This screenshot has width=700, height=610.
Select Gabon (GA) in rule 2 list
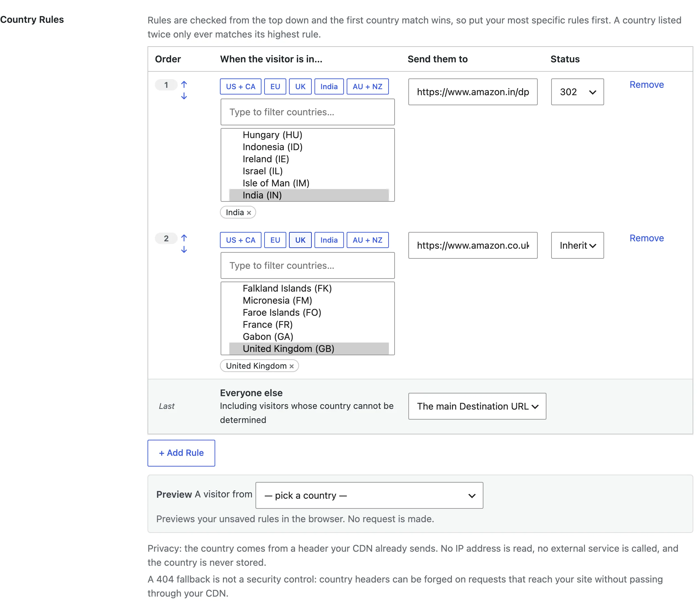click(309, 337)
